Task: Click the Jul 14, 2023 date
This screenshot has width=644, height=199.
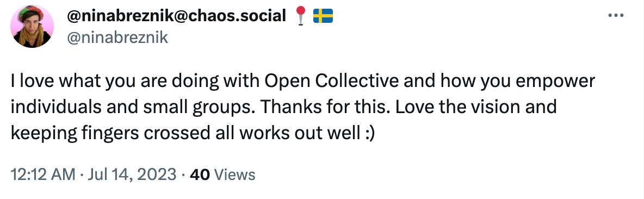Action: 129,175
